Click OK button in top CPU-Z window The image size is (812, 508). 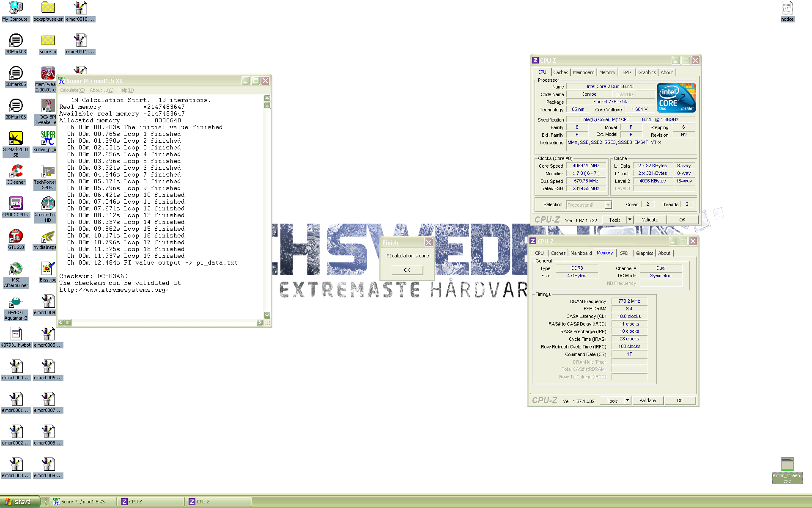pos(682,220)
